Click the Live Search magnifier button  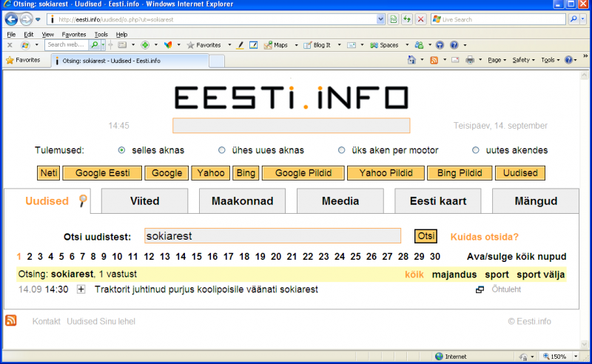573,19
